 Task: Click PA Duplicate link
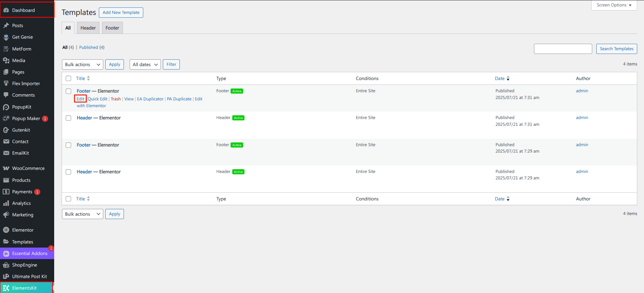click(x=179, y=99)
